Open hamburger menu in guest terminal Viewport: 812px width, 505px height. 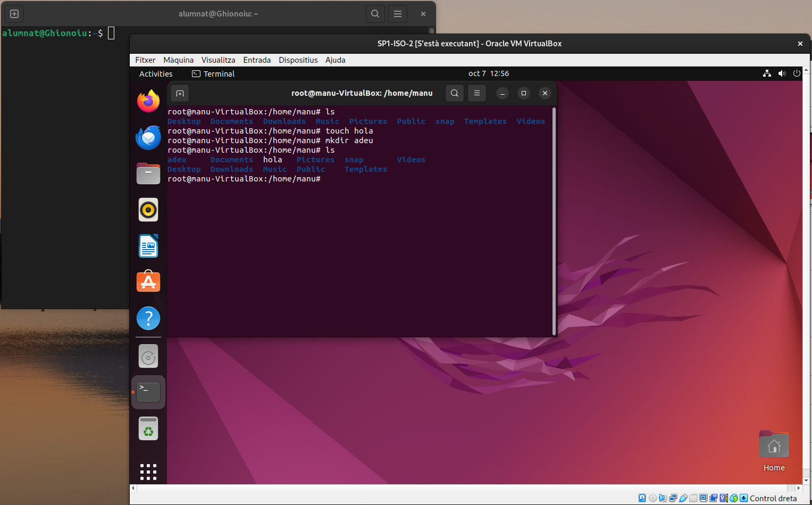pyautogui.click(x=477, y=93)
